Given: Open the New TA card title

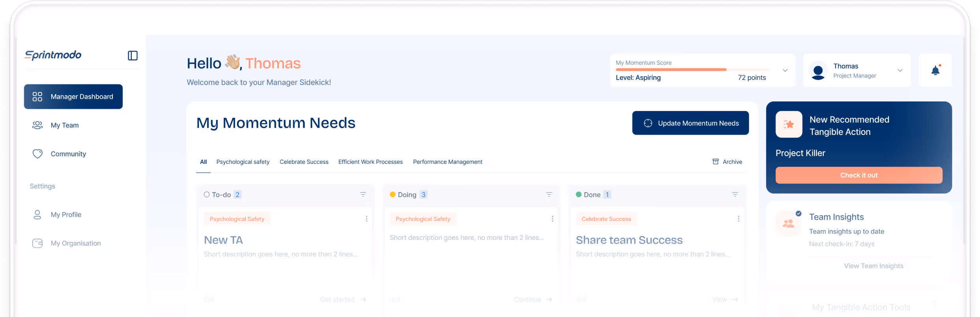Looking at the screenshot, I should [223, 240].
